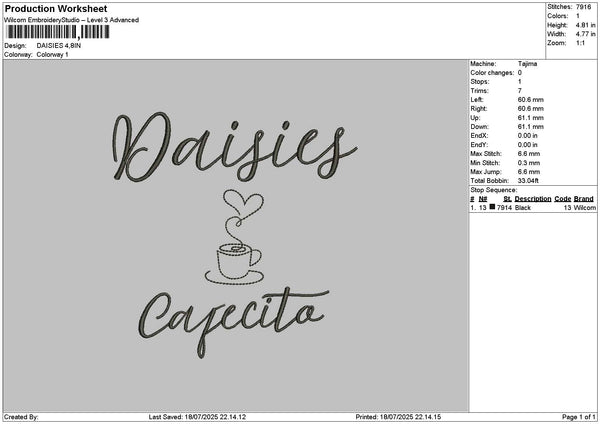600x424 pixels.
Task: Click the EndX value 0.00 in
Action: click(527, 136)
